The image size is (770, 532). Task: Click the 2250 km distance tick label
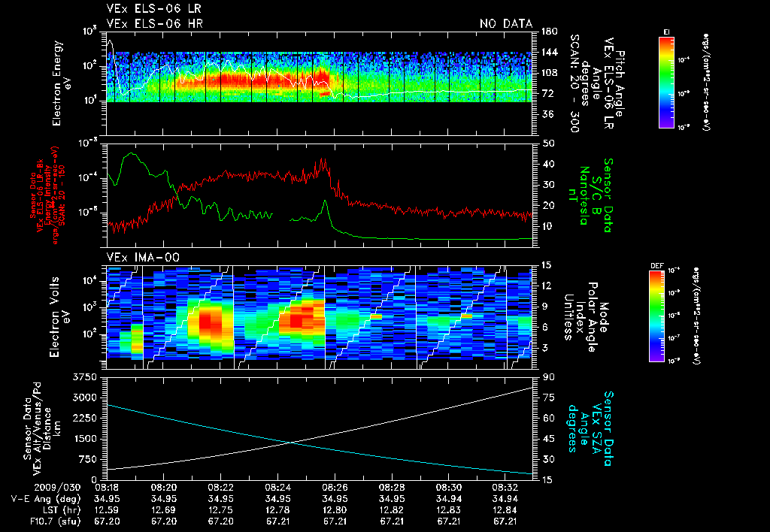[x=84, y=418]
